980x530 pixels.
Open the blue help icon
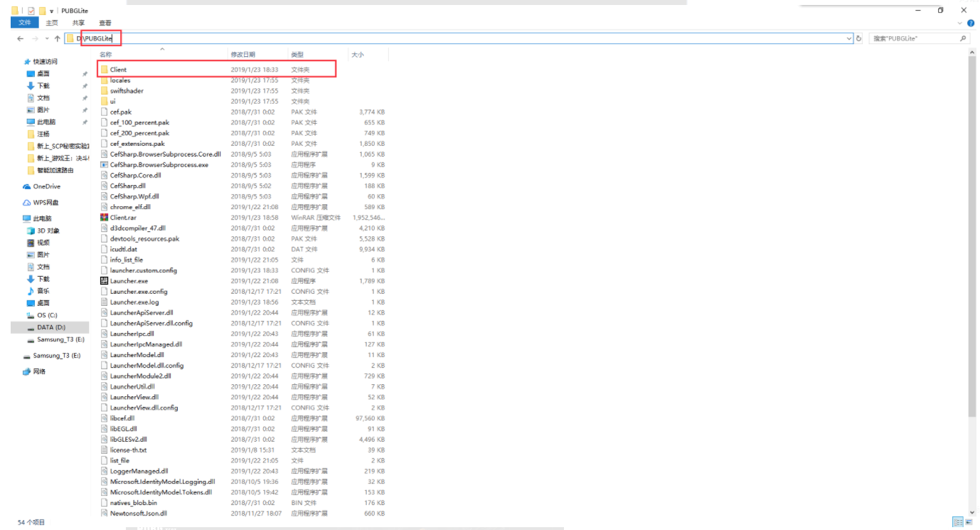[971, 23]
